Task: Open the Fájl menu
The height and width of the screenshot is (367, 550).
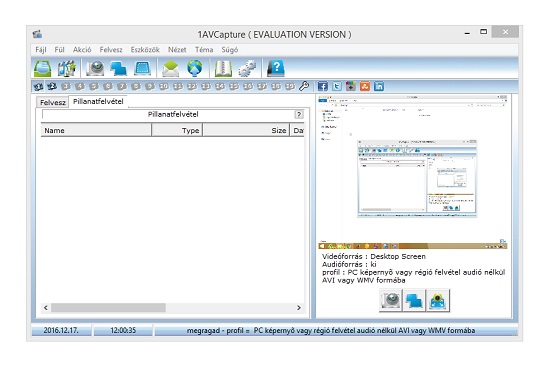Action: coord(41,50)
